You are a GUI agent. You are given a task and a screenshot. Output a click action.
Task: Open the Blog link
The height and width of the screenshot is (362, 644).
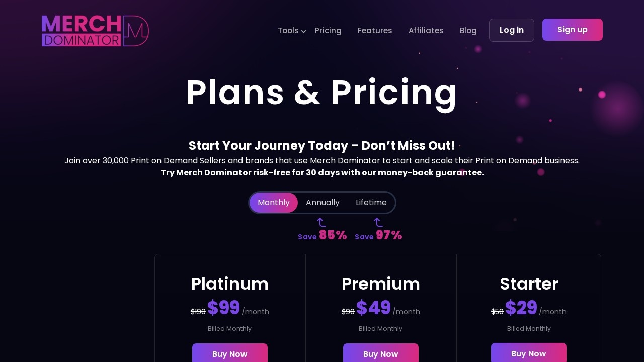(x=468, y=31)
